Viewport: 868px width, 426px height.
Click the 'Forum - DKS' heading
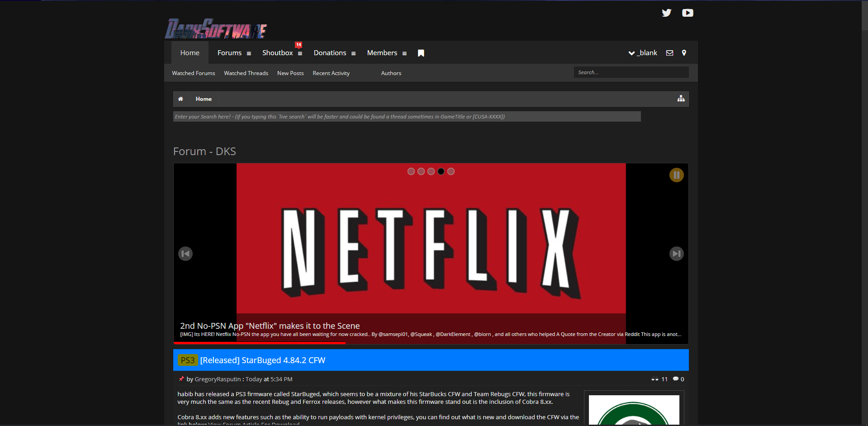[204, 151]
